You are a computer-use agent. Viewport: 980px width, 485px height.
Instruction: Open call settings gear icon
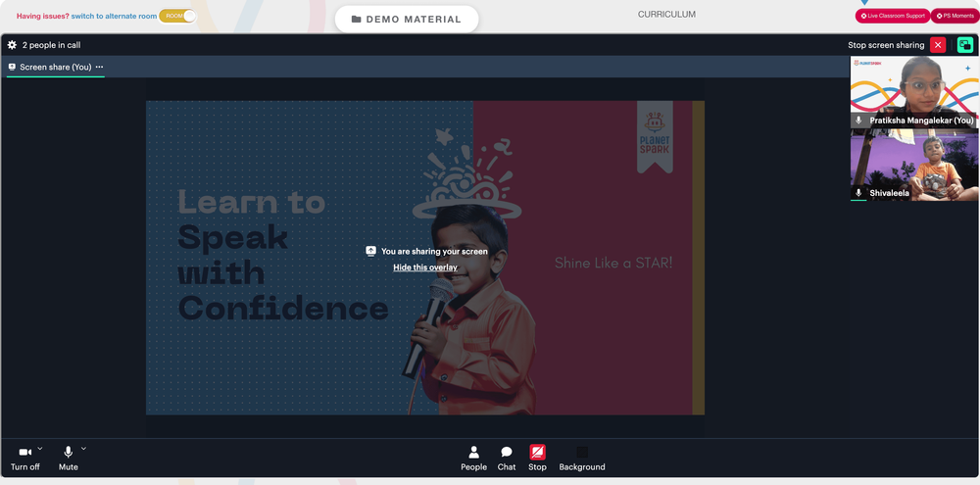point(12,45)
